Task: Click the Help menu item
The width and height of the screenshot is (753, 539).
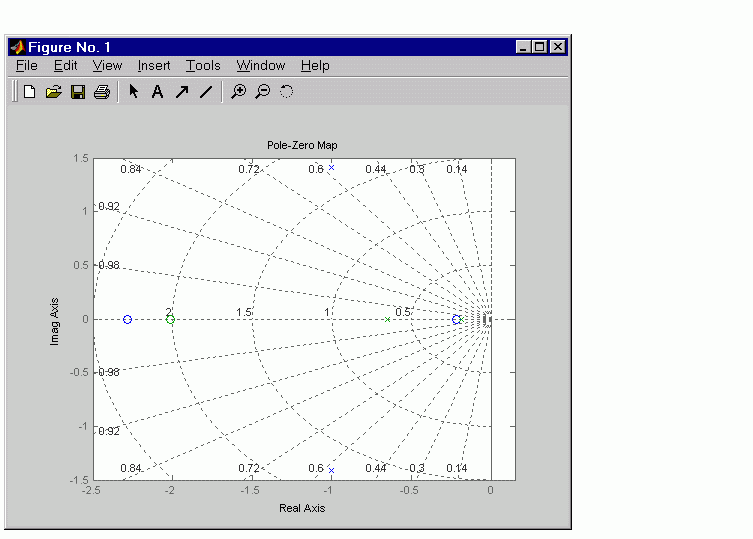Action: (x=315, y=65)
